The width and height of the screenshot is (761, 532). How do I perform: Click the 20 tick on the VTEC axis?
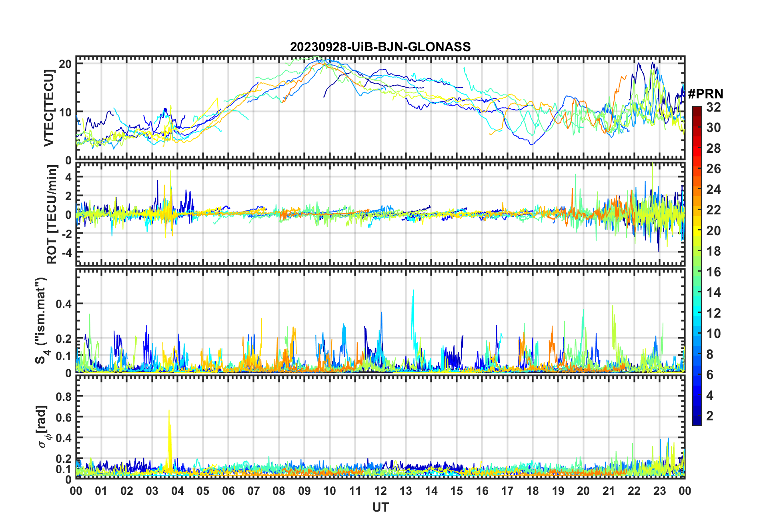(65, 64)
